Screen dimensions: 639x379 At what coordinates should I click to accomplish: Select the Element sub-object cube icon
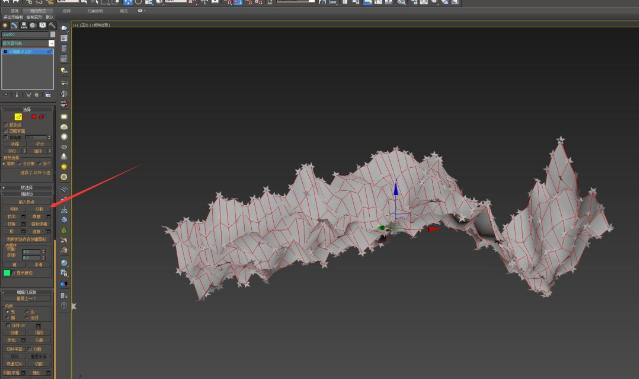pyautogui.click(x=41, y=117)
